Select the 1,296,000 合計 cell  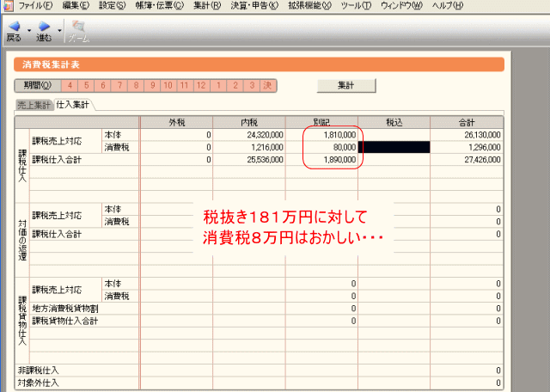coord(467,147)
